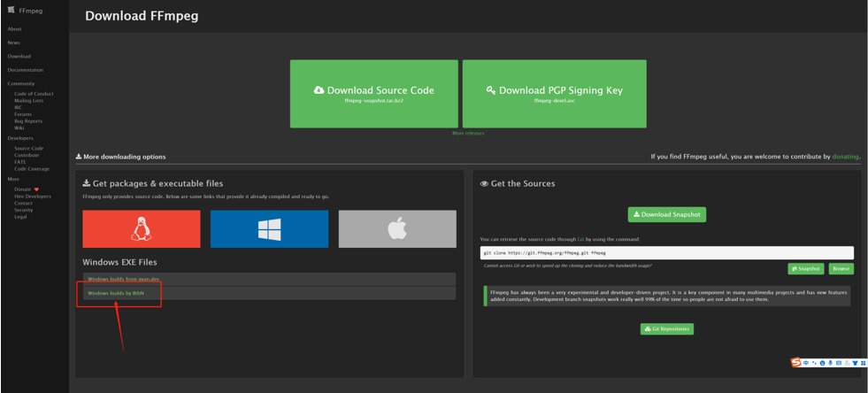Open the Hire Developers sidebar link
The height and width of the screenshot is (393, 868).
click(x=33, y=196)
